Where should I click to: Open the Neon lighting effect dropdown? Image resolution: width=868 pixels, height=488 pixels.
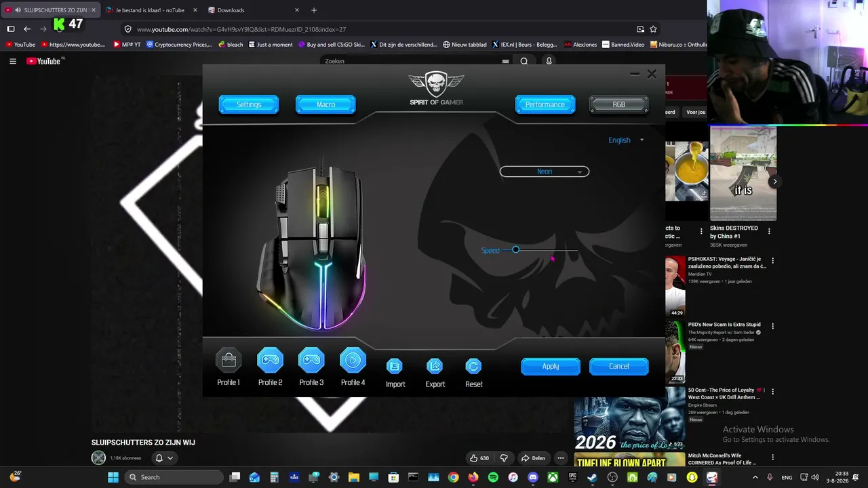(545, 171)
